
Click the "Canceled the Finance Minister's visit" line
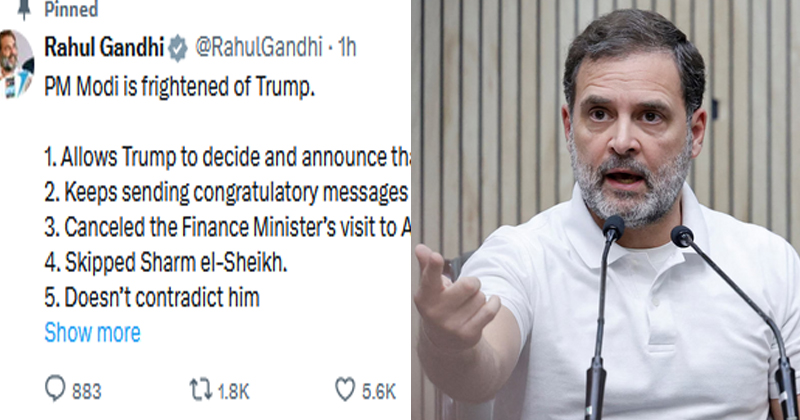228,227
